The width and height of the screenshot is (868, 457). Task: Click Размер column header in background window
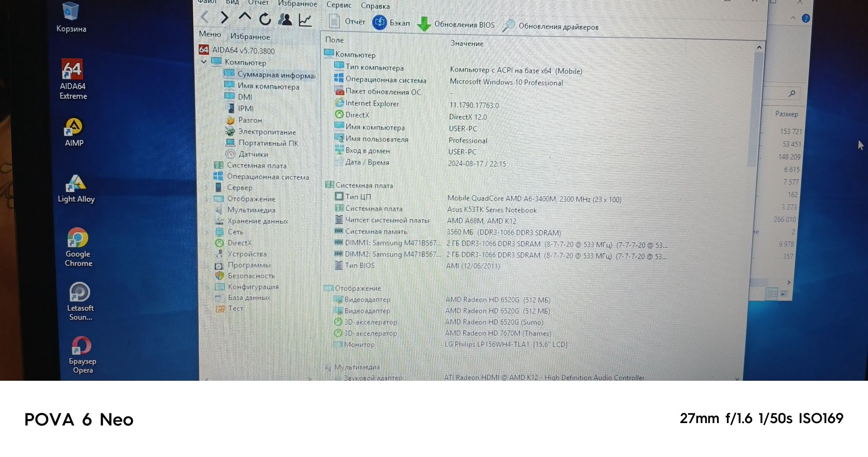(786, 114)
